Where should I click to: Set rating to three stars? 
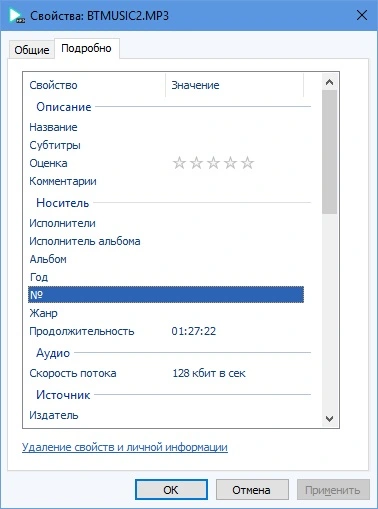tap(213, 163)
